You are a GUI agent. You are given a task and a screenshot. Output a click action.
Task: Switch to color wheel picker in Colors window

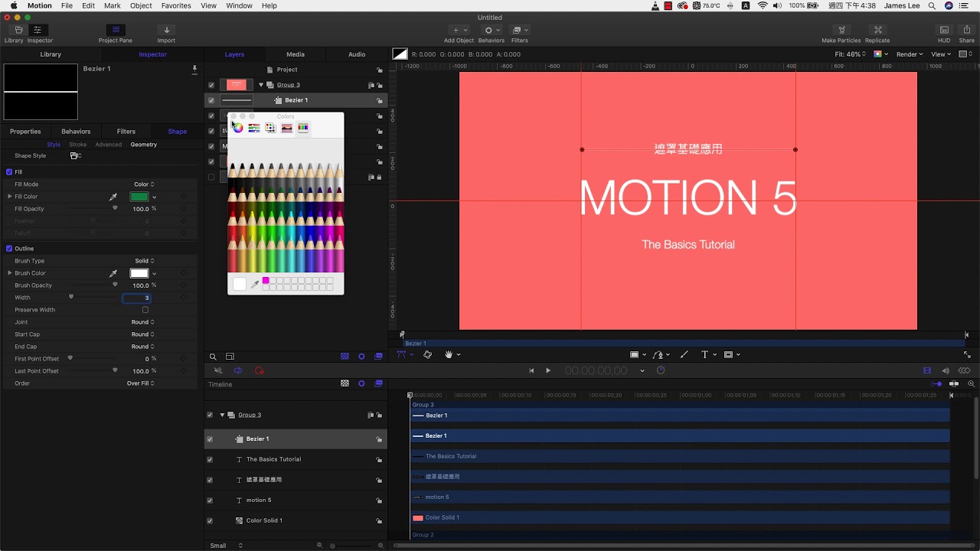click(237, 128)
